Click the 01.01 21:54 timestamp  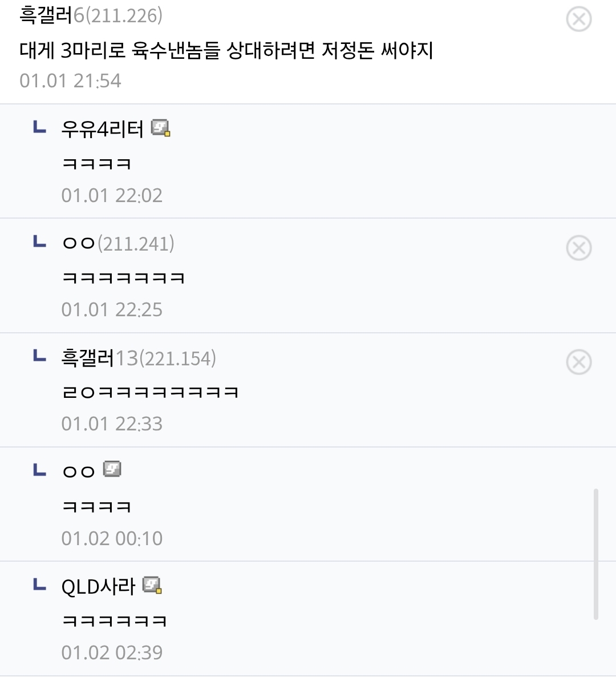point(70,81)
